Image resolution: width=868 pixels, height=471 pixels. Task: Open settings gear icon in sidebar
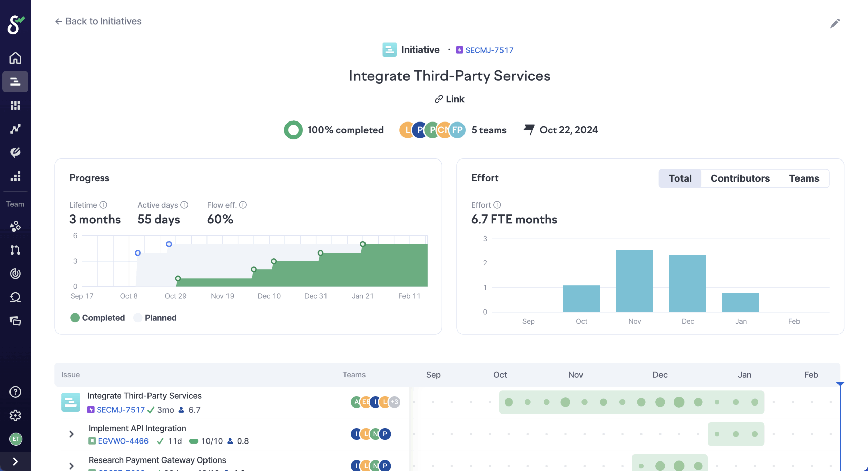pyautogui.click(x=15, y=415)
